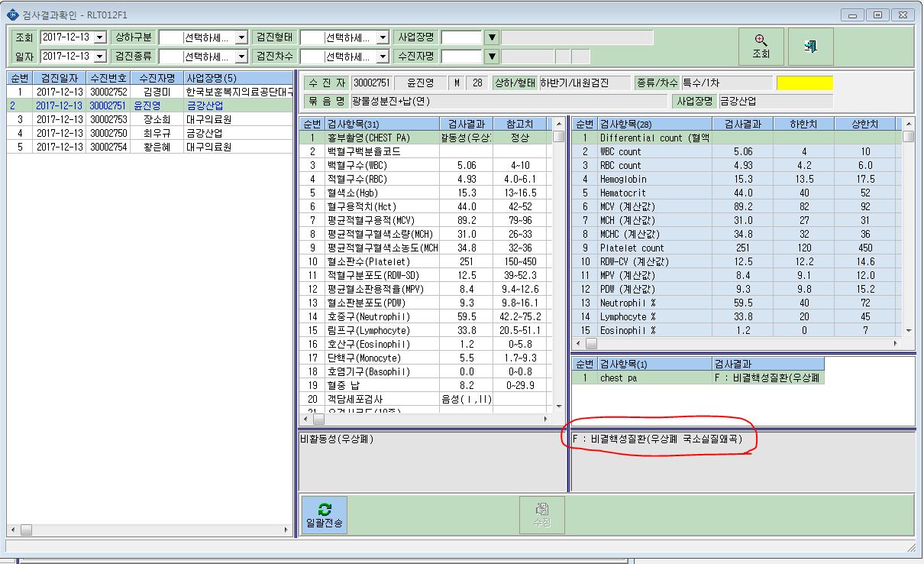Click the exit door icon button
This screenshot has height=564, width=924.
click(x=811, y=47)
